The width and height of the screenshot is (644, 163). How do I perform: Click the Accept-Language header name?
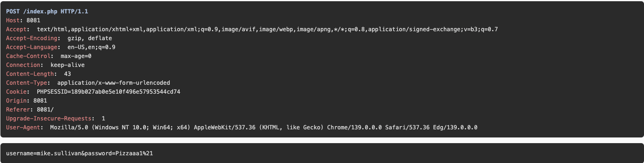tap(32, 47)
